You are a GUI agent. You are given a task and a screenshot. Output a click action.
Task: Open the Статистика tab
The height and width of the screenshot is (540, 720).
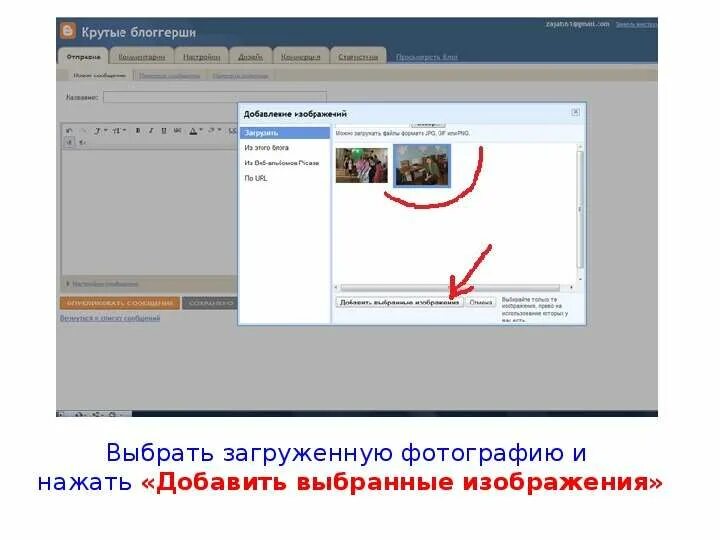(358, 56)
